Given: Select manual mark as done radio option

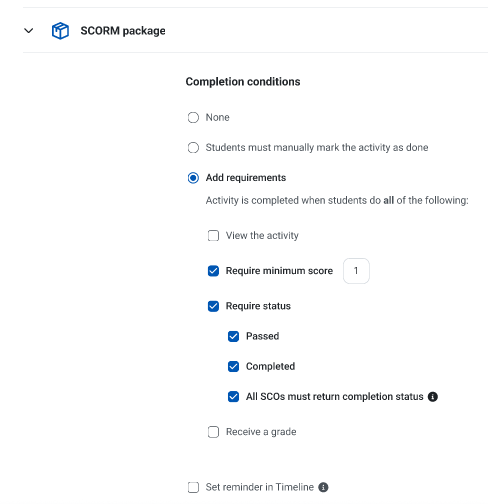Looking at the screenshot, I should point(193,147).
